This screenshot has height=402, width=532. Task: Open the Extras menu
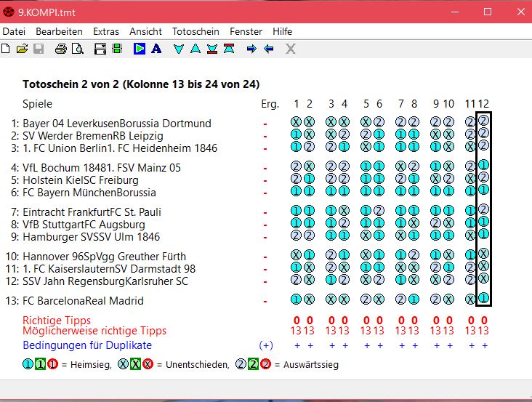click(106, 31)
